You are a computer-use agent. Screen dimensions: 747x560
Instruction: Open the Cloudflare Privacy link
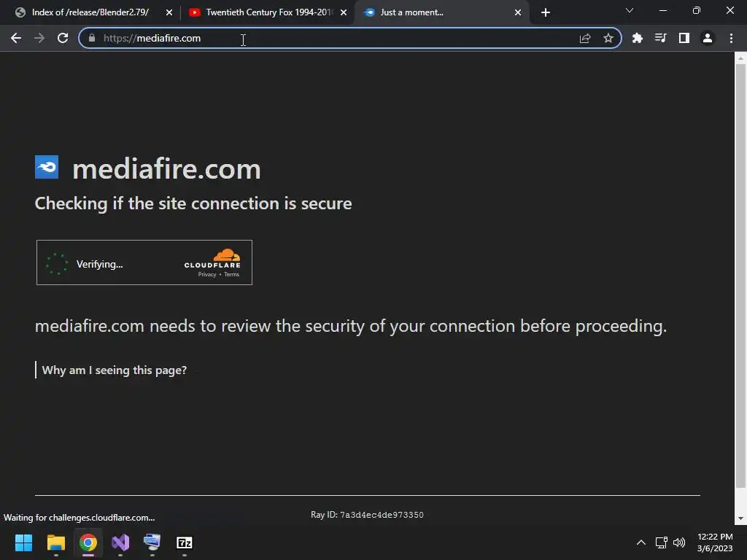coord(207,274)
